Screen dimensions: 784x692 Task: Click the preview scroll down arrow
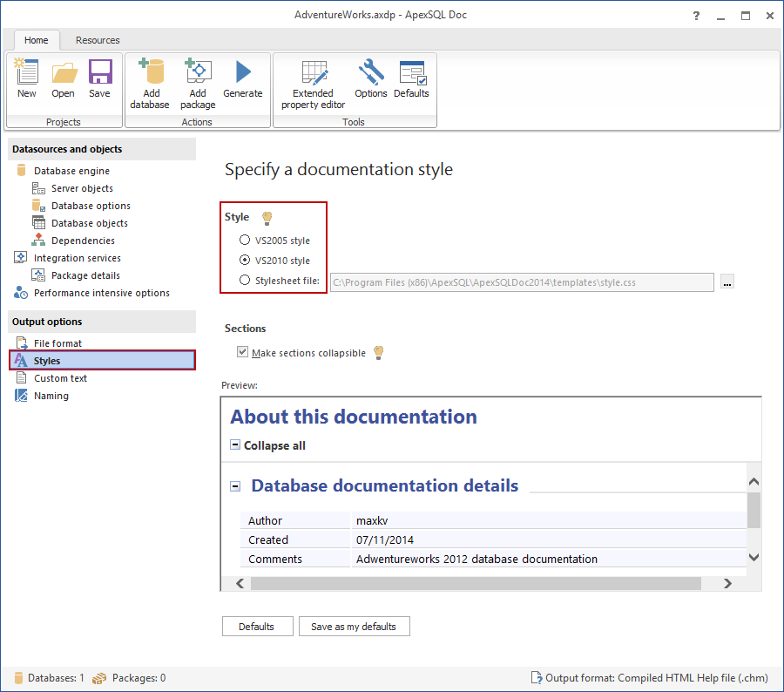[754, 557]
